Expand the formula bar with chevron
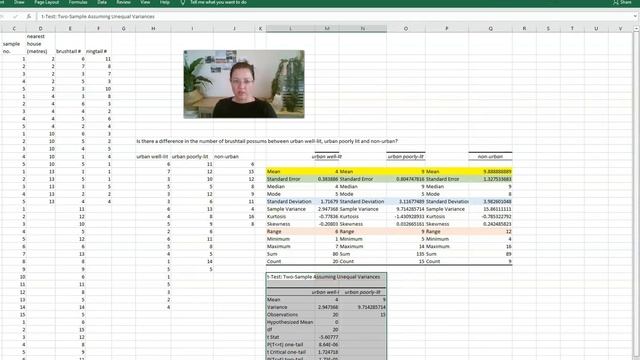640x360 pixels. (635, 16)
